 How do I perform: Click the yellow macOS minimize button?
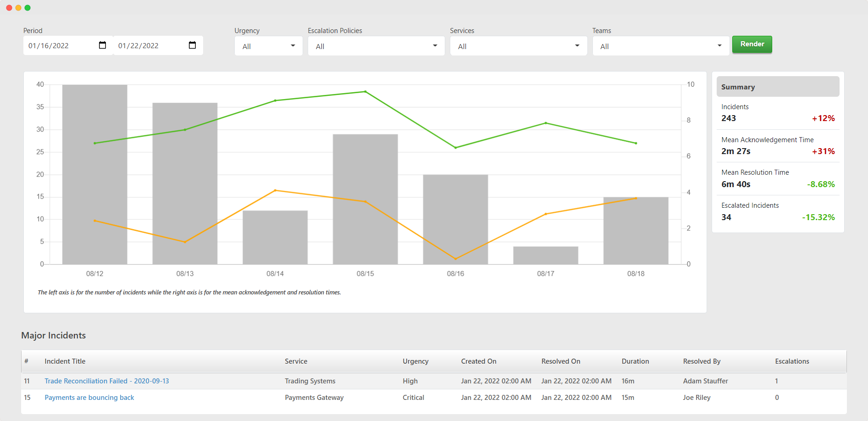point(18,8)
